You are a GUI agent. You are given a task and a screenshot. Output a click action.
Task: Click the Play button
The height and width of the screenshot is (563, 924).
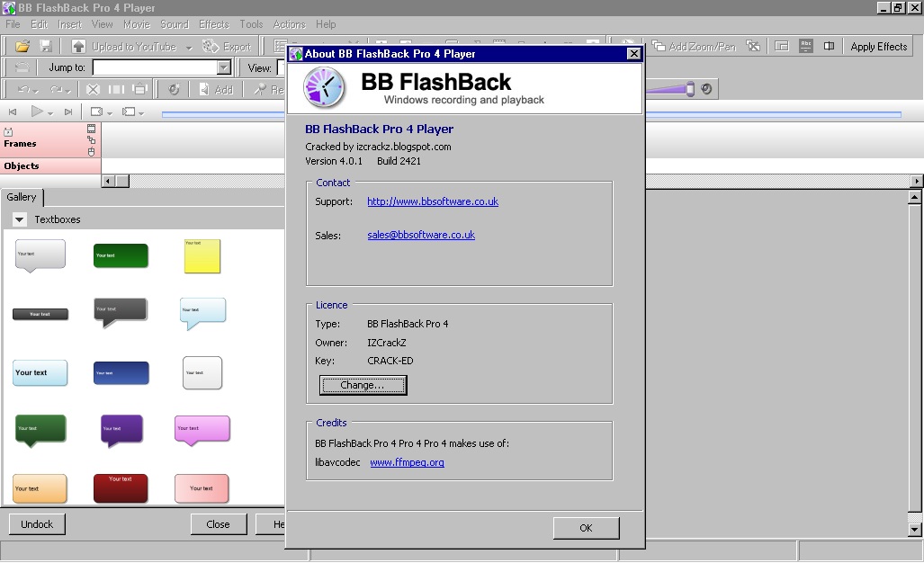[x=37, y=111]
